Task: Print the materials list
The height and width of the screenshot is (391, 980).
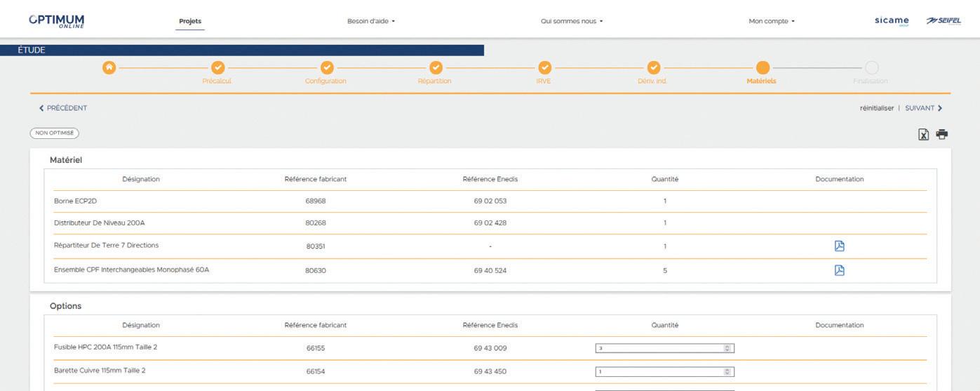Action: click(x=942, y=134)
